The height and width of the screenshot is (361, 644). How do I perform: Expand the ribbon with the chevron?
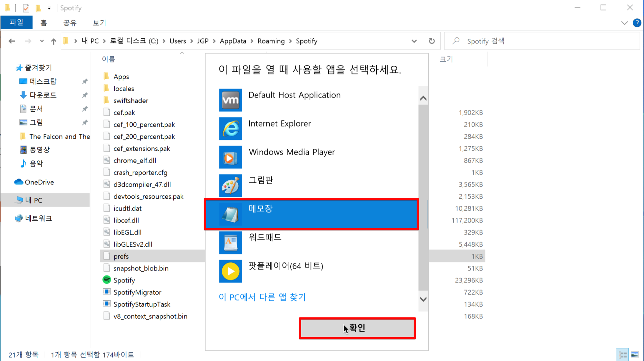tap(624, 23)
